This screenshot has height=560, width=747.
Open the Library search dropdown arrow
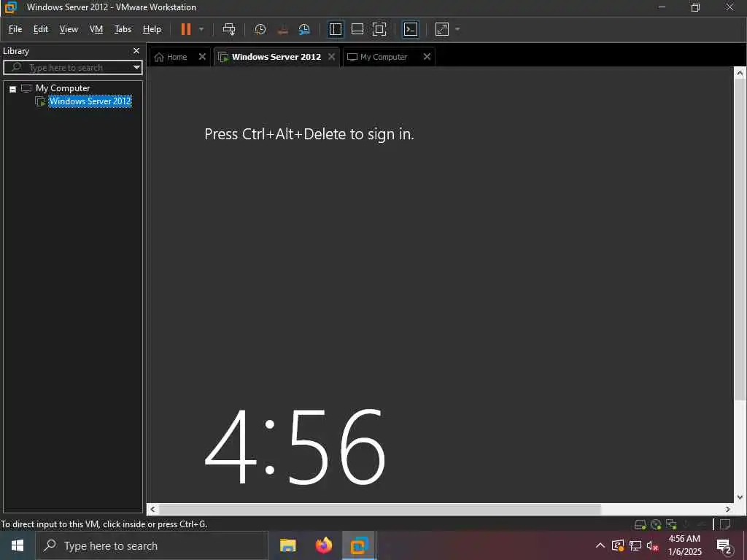click(136, 68)
